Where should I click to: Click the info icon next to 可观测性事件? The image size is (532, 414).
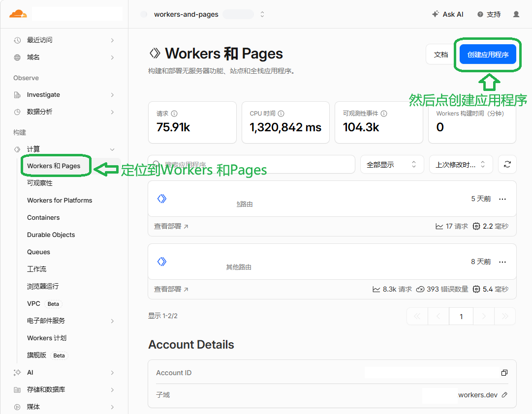pyautogui.click(x=384, y=114)
